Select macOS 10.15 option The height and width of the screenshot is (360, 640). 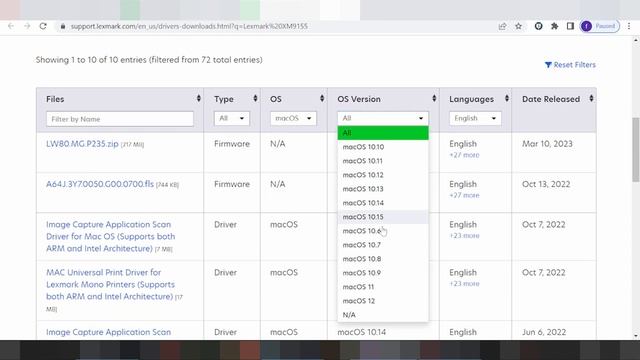tap(383, 217)
